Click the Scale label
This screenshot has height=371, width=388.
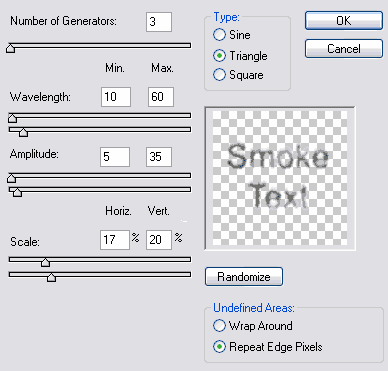point(25,242)
